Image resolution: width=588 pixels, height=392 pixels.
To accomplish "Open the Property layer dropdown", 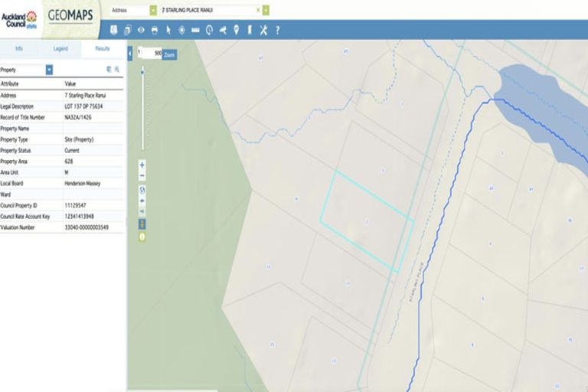I will pos(49,70).
